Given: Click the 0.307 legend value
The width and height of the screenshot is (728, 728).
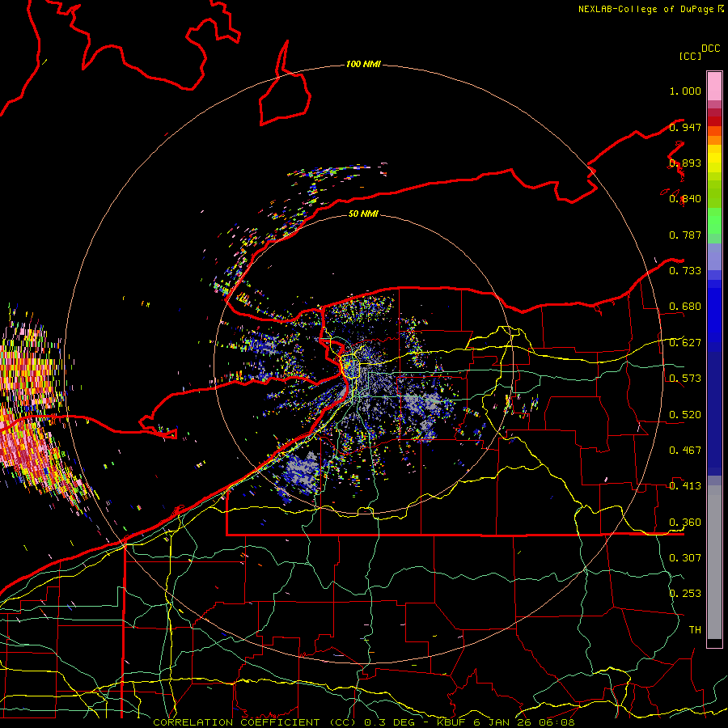Looking at the screenshot, I should 685,558.
